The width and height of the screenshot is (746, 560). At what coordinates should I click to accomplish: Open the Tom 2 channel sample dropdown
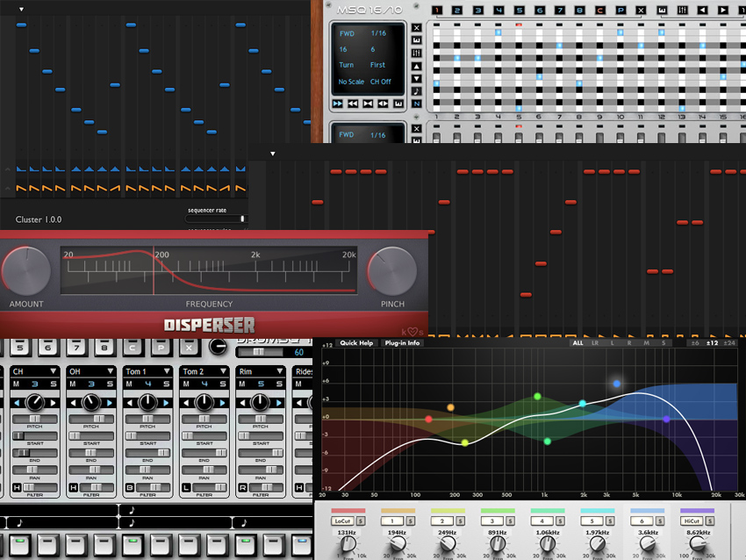[x=223, y=371]
